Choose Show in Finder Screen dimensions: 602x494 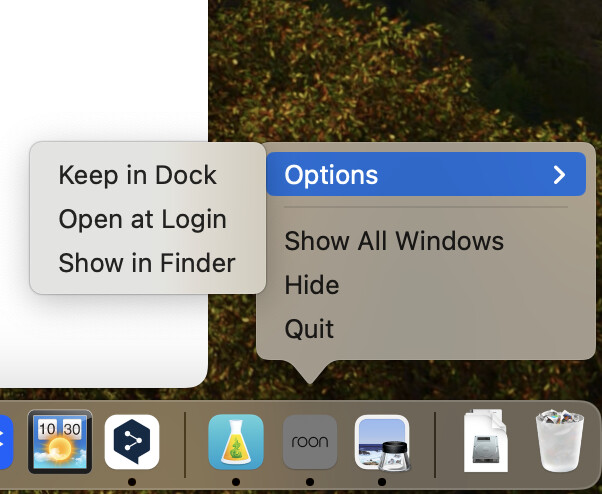[x=146, y=263]
